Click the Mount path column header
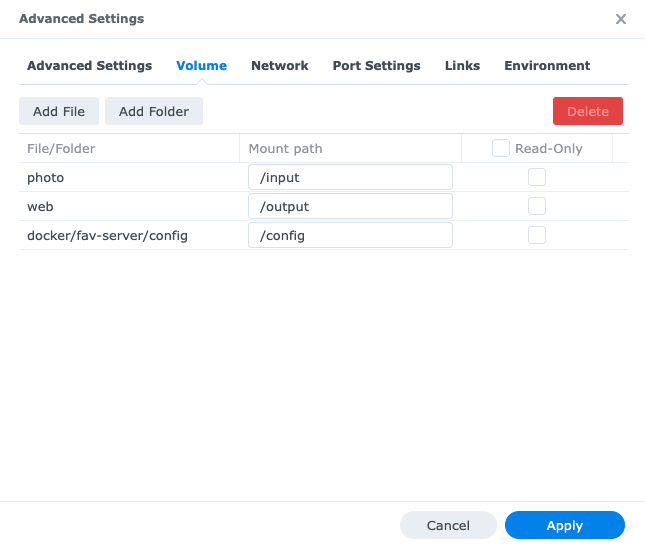The image size is (645, 549). pyautogui.click(x=350, y=148)
